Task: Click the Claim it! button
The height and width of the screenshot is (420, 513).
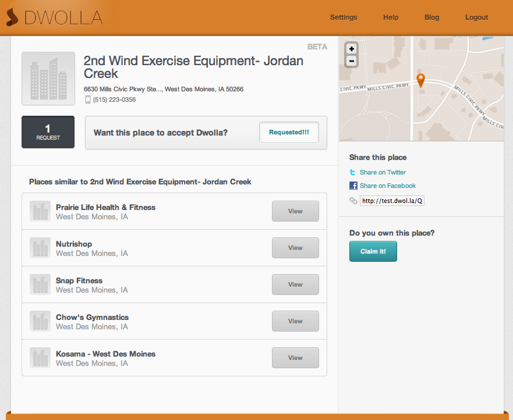Action: (x=373, y=251)
